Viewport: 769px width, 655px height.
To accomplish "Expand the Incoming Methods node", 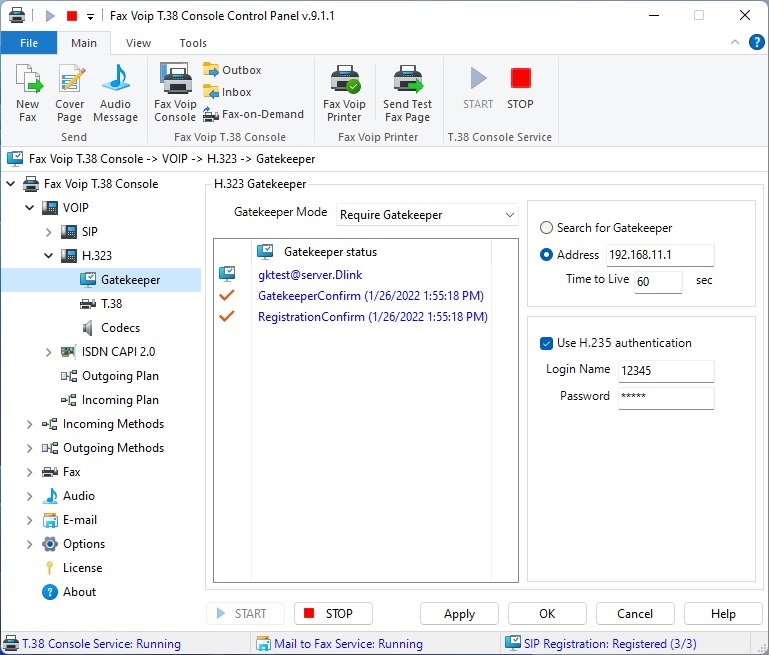I will [29, 424].
